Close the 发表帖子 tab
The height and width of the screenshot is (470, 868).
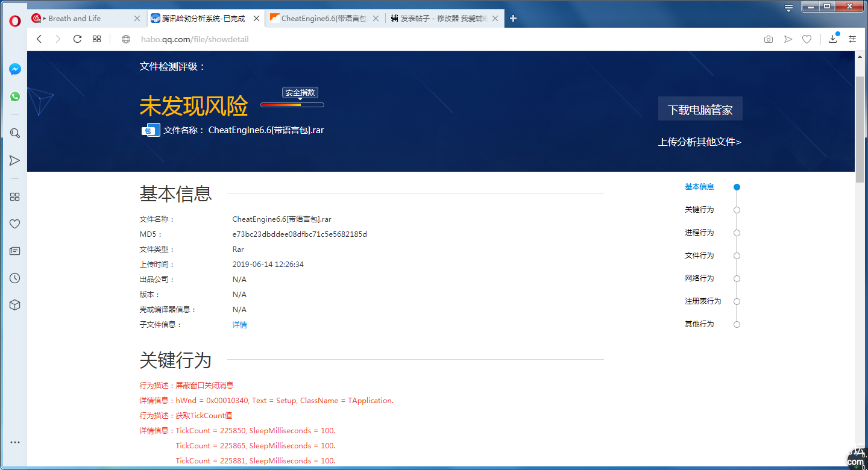[x=495, y=19]
